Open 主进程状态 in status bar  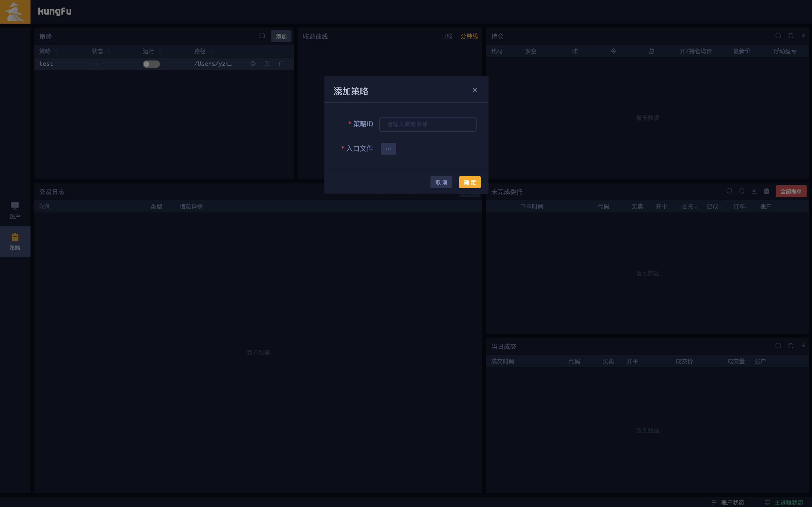pos(784,502)
